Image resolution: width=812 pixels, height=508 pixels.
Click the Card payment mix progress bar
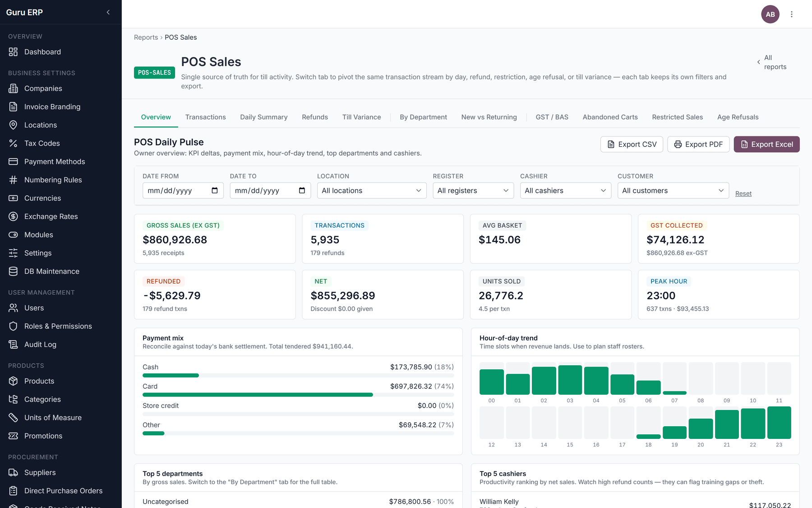tap(298, 395)
